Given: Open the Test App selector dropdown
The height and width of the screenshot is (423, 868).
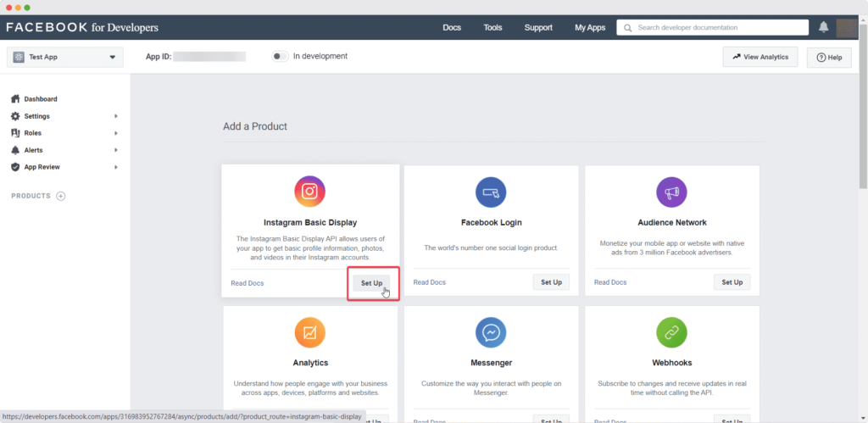Looking at the screenshot, I should point(64,57).
